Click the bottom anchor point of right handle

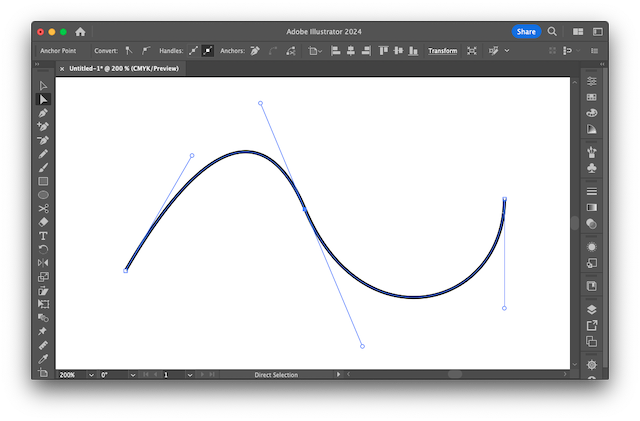pos(504,308)
